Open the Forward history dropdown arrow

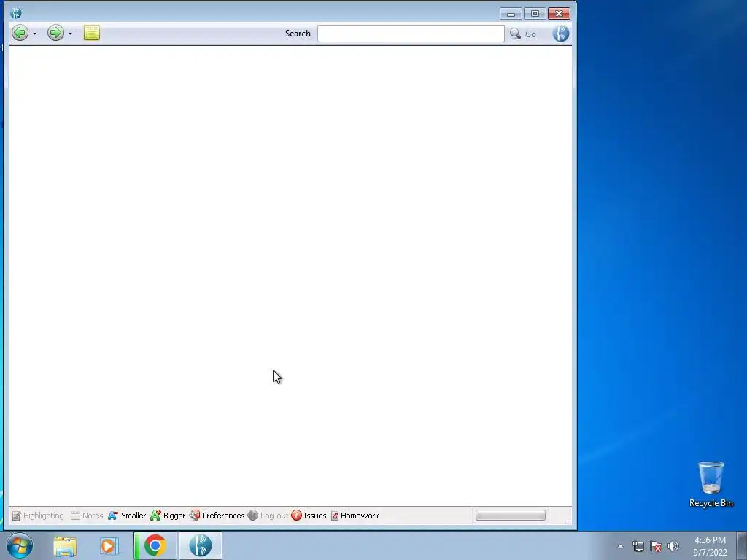(70, 34)
